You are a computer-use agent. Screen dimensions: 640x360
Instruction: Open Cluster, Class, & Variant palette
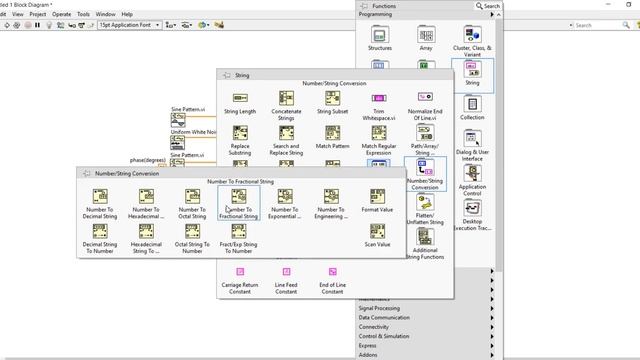(x=472, y=41)
